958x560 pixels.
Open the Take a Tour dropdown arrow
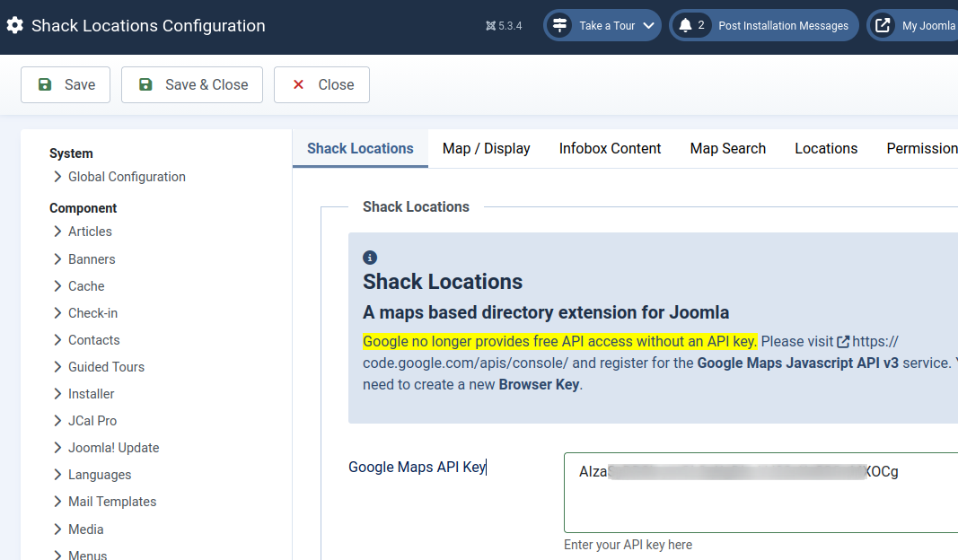(646, 25)
